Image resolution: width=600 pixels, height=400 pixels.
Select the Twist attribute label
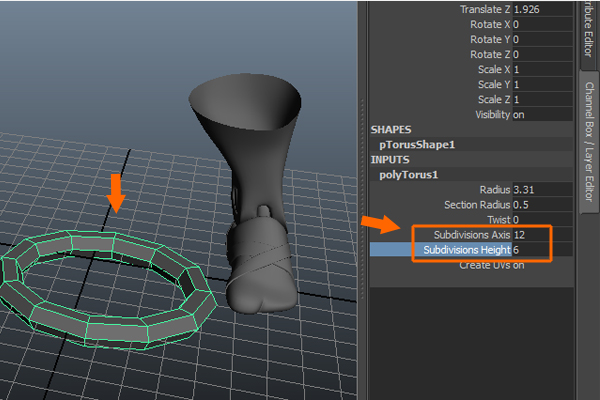click(x=499, y=220)
